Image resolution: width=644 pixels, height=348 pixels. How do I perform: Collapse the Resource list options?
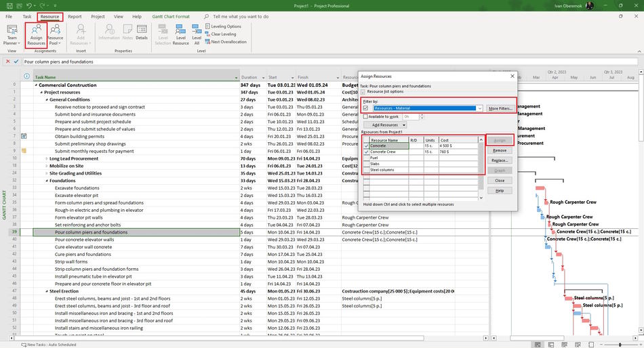pyautogui.click(x=363, y=92)
